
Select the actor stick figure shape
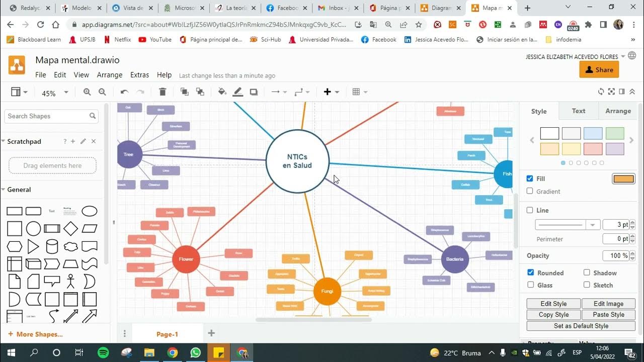70,281
